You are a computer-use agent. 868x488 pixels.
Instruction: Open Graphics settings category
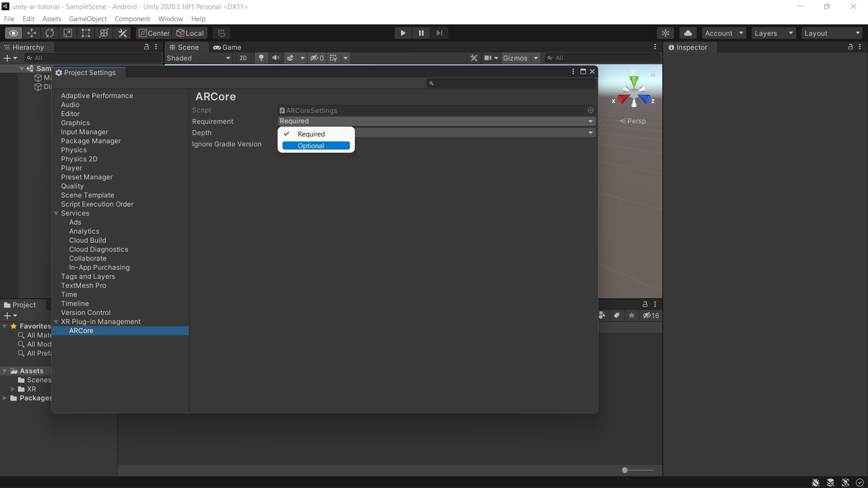(x=75, y=122)
